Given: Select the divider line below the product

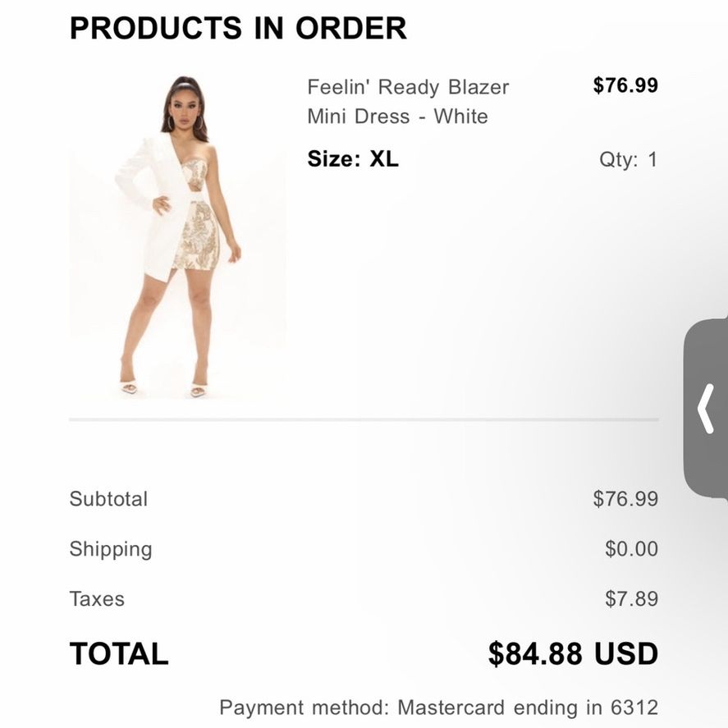Looking at the screenshot, I should (x=364, y=419).
